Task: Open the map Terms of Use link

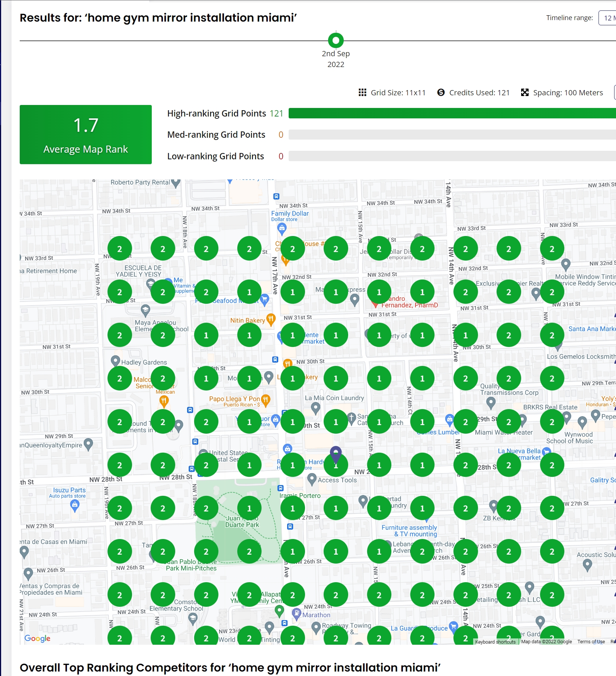Action: (591, 642)
